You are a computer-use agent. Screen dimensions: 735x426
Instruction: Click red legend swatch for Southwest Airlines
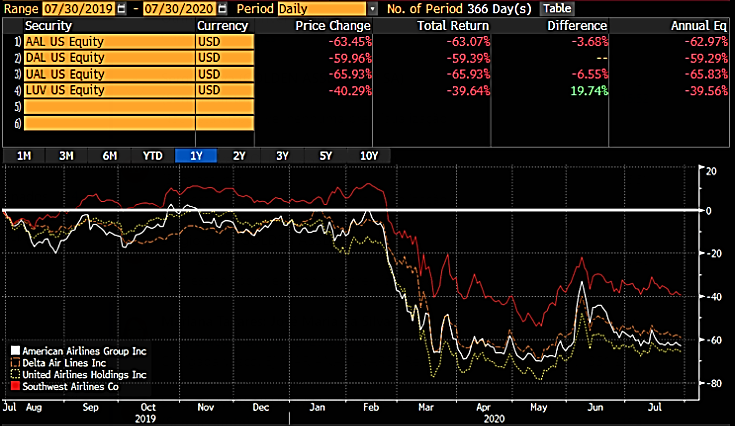(15, 386)
